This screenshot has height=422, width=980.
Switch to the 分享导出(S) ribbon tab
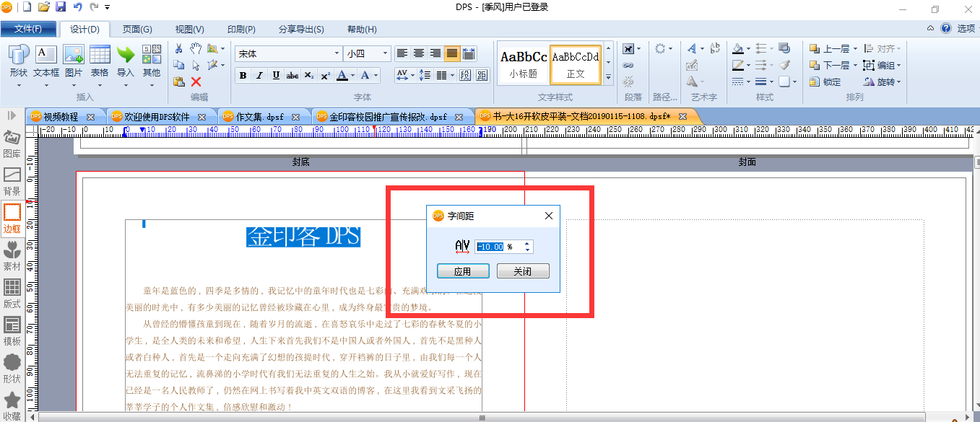pos(301,30)
